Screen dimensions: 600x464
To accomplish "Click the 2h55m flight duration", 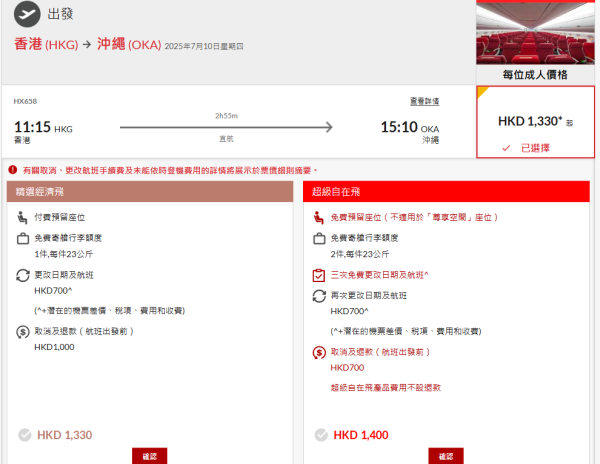I will 226,116.
